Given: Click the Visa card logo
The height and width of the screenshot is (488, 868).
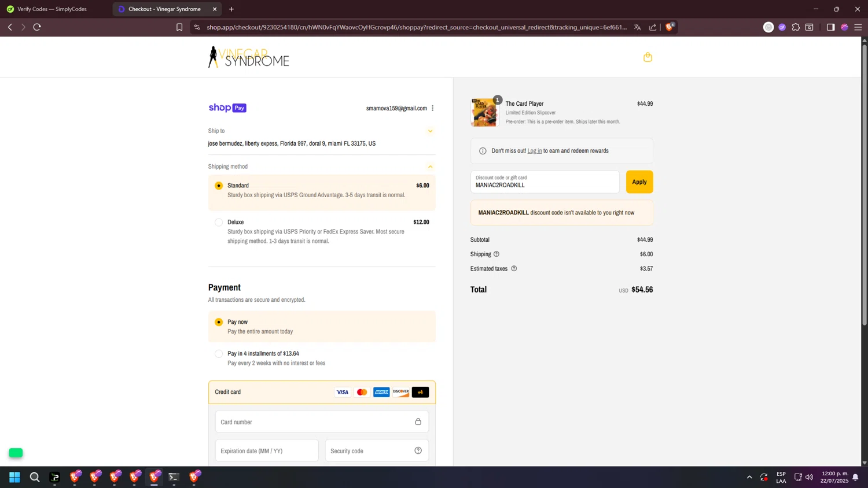Looking at the screenshot, I should point(343,392).
